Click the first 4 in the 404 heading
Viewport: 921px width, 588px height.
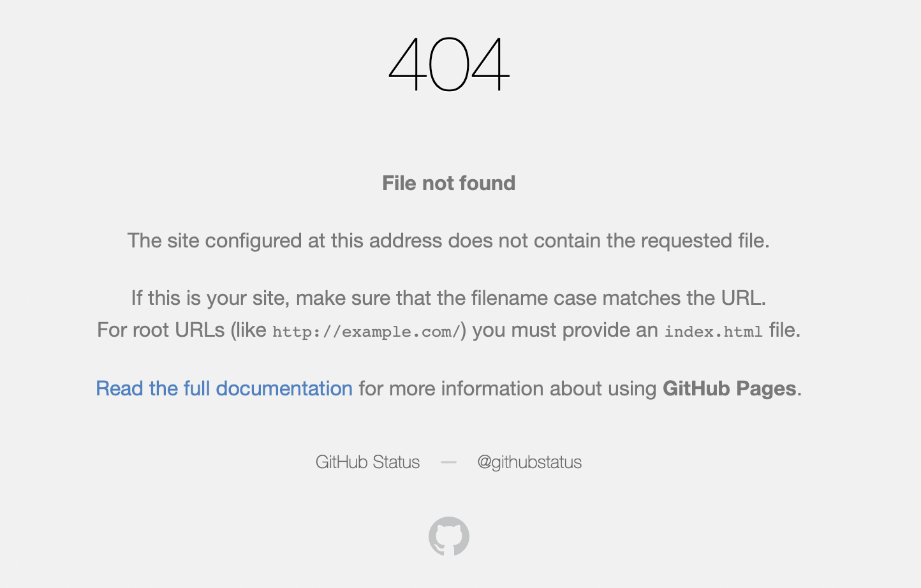(407, 64)
